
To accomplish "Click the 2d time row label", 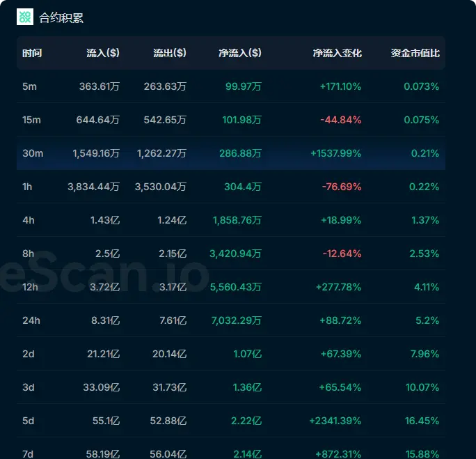I will tap(29, 354).
